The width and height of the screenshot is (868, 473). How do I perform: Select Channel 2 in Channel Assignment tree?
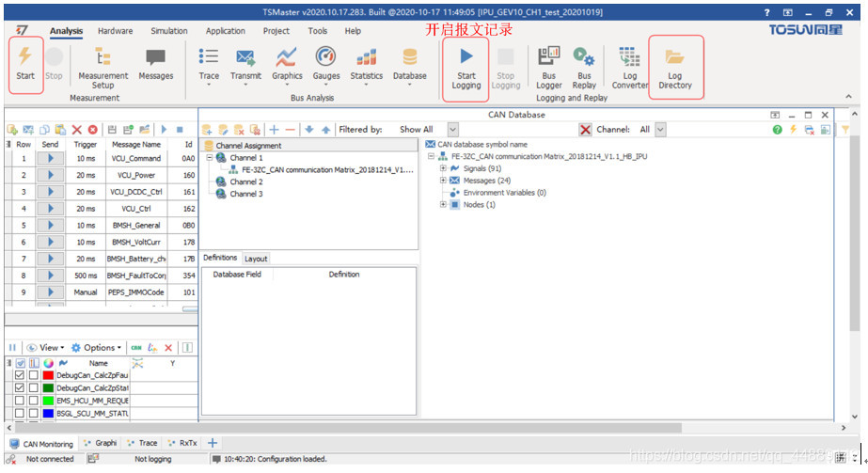click(245, 181)
